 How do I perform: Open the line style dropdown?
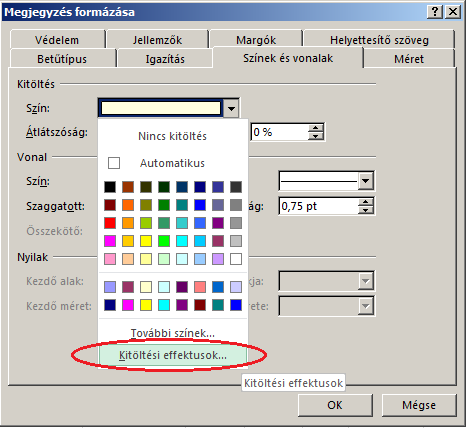[x=366, y=181]
